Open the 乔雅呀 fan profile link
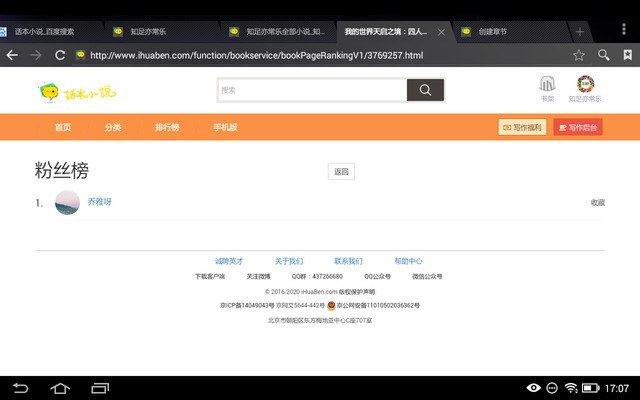Viewport: 640px width, 400px height. click(x=100, y=202)
